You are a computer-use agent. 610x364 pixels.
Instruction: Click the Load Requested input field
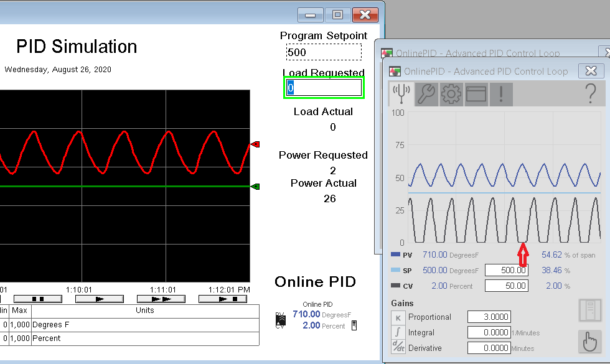point(324,88)
